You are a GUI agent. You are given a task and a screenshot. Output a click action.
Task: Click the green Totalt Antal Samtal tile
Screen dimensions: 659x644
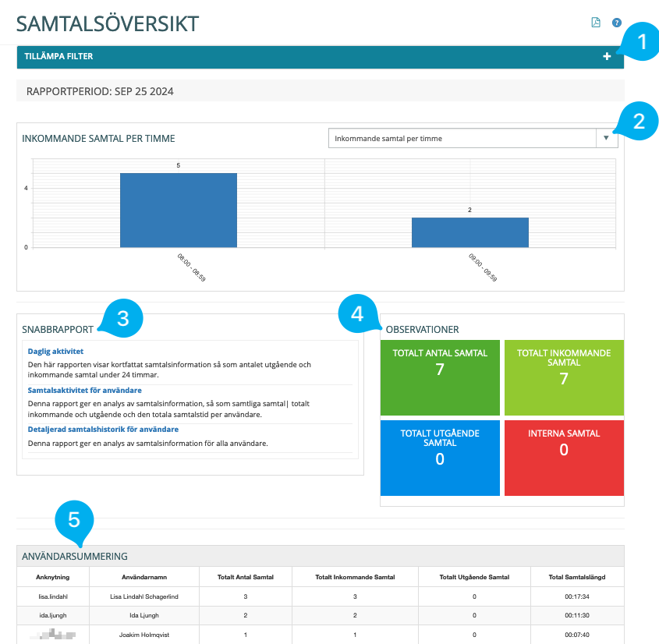coord(440,377)
